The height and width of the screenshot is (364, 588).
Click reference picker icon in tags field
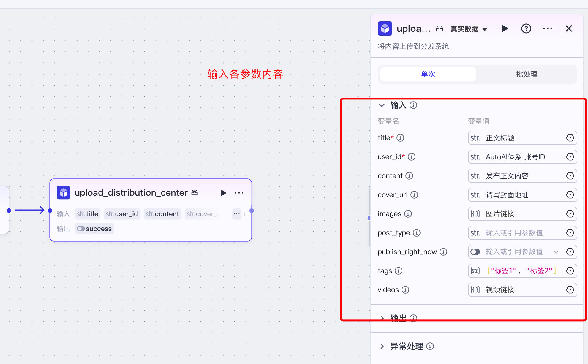click(x=570, y=271)
